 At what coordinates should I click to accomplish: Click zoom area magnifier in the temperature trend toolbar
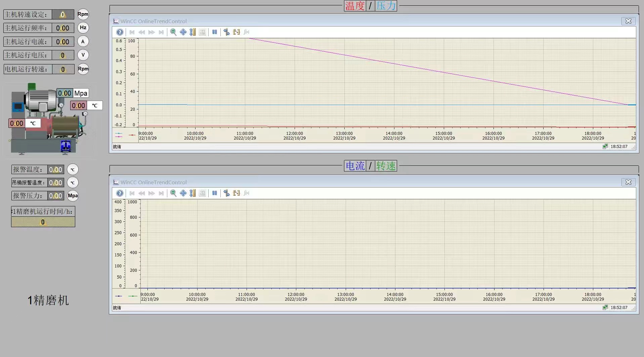[x=173, y=32]
